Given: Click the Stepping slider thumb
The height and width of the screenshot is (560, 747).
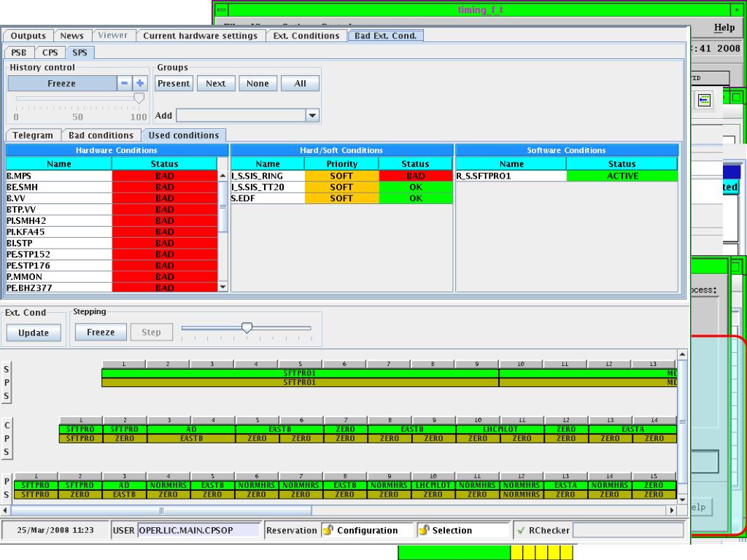Looking at the screenshot, I should point(247,327).
